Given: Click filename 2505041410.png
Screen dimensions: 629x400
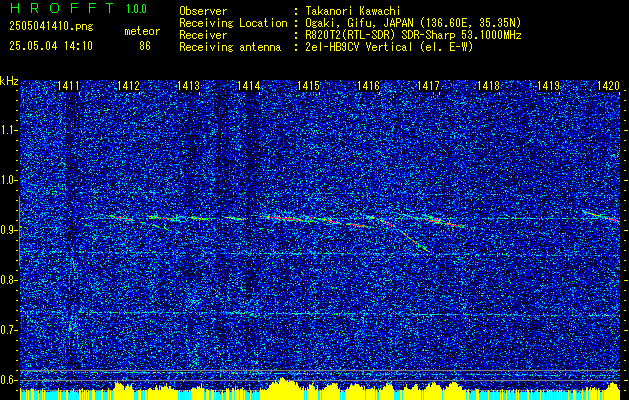Looking at the screenshot, I should (51, 27).
